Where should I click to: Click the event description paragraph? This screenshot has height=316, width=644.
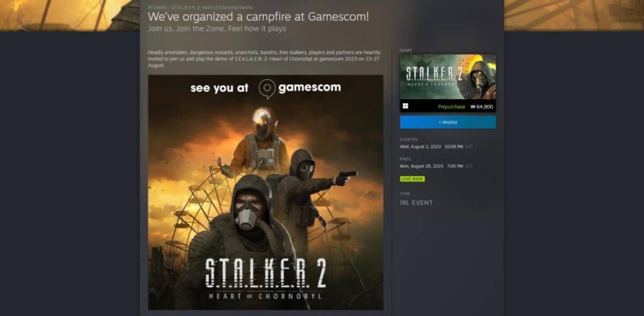point(264,58)
